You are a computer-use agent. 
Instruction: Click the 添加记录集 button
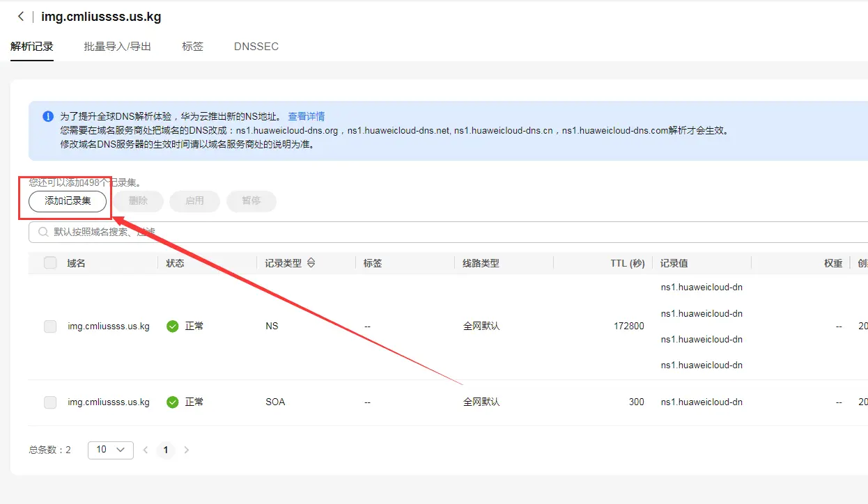(x=68, y=201)
